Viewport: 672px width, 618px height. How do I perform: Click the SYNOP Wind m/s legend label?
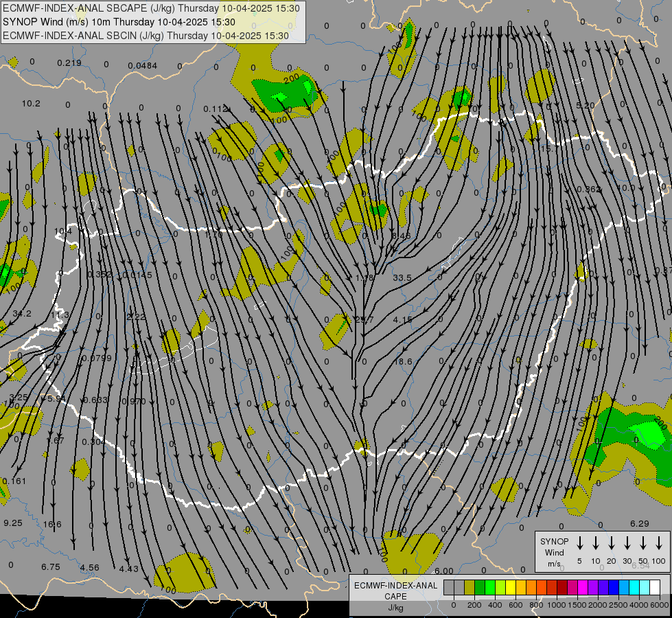point(554,552)
